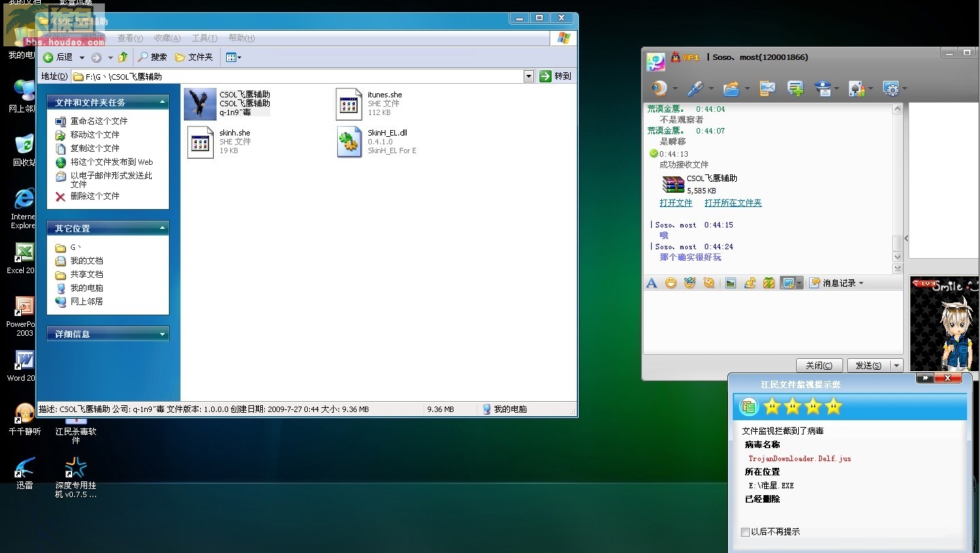Click the chat message input field
The height and width of the screenshot is (553, 980).
click(x=773, y=322)
